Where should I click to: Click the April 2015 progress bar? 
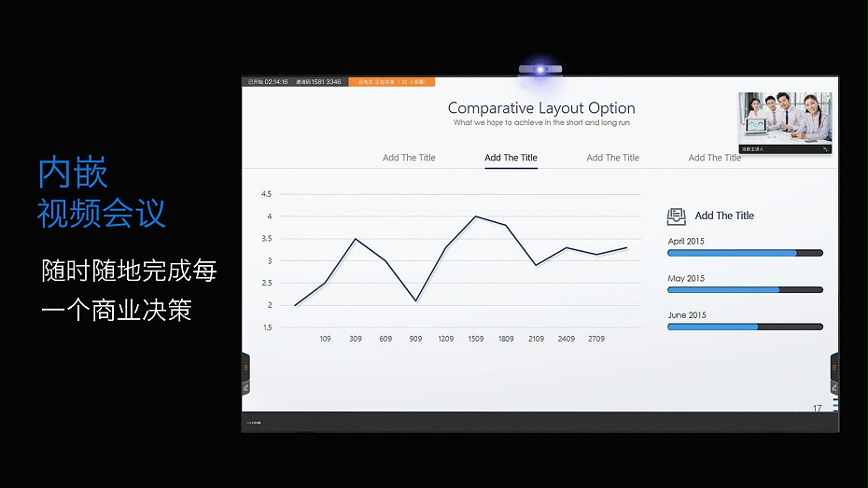click(x=745, y=253)
